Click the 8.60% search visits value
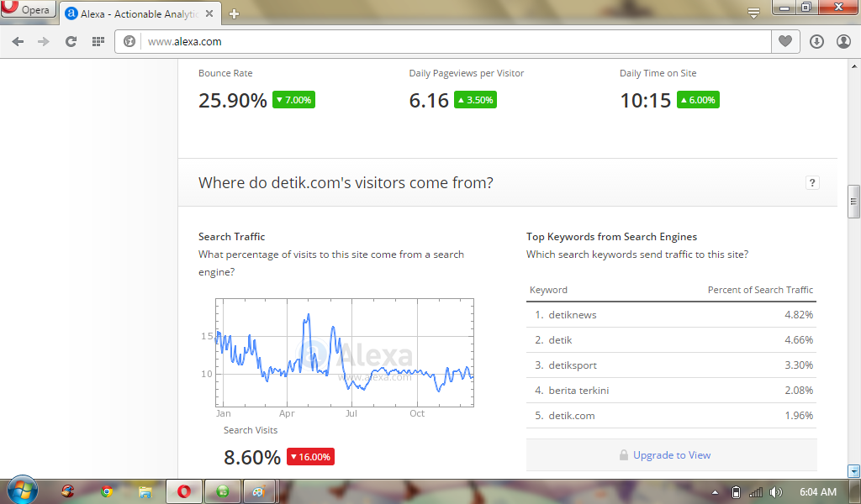 click(x=252, y=458)
